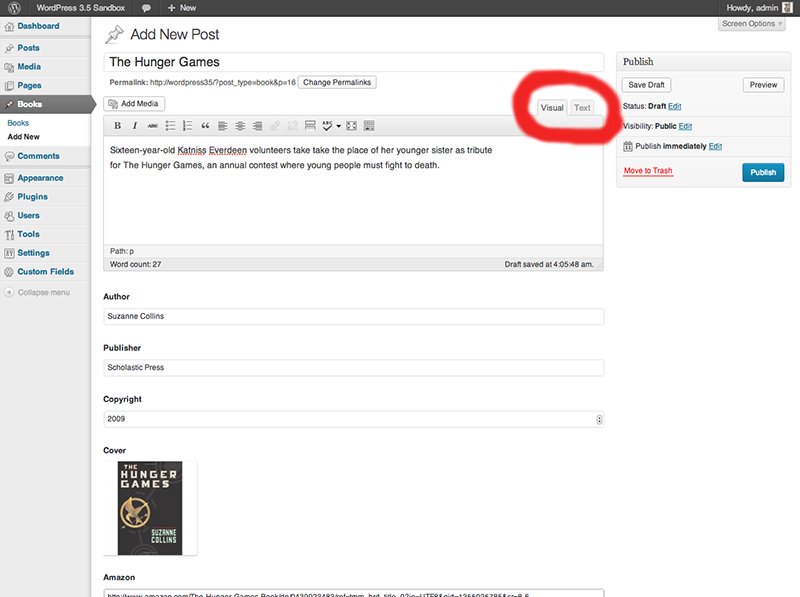Image resolution: width=800 pixels, height=597 pixels.
Task: Open spellchecker language dropdown arrow
Action: coord(338,126)
